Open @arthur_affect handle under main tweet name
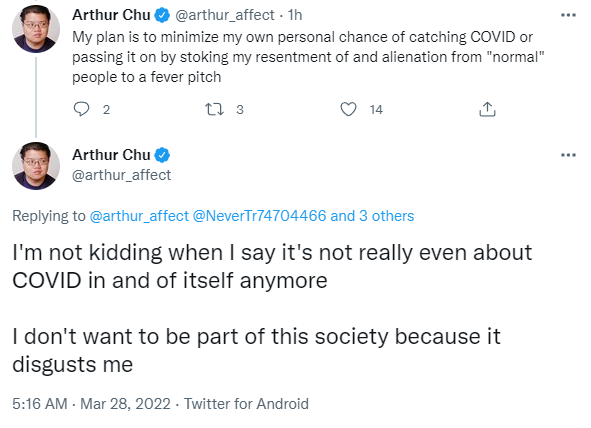 pos(121,175)
